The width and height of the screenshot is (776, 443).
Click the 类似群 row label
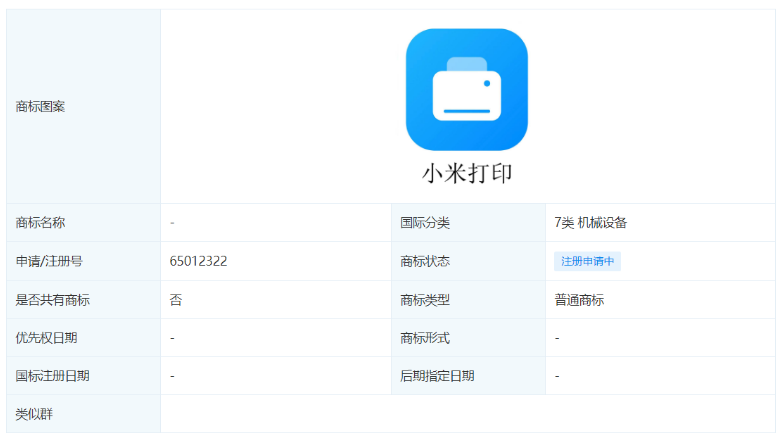click(x=34, y=414)
